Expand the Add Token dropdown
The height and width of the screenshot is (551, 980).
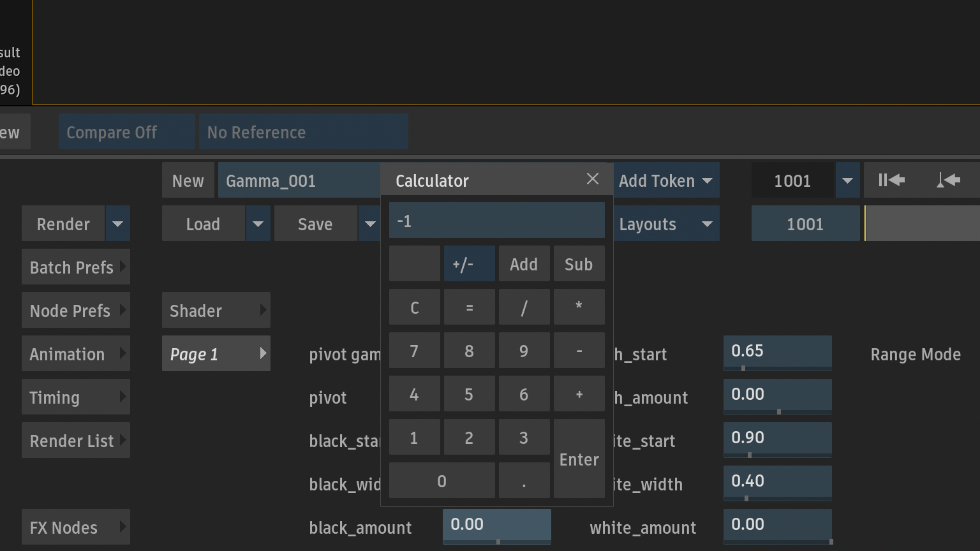click(x=666, y=180)
